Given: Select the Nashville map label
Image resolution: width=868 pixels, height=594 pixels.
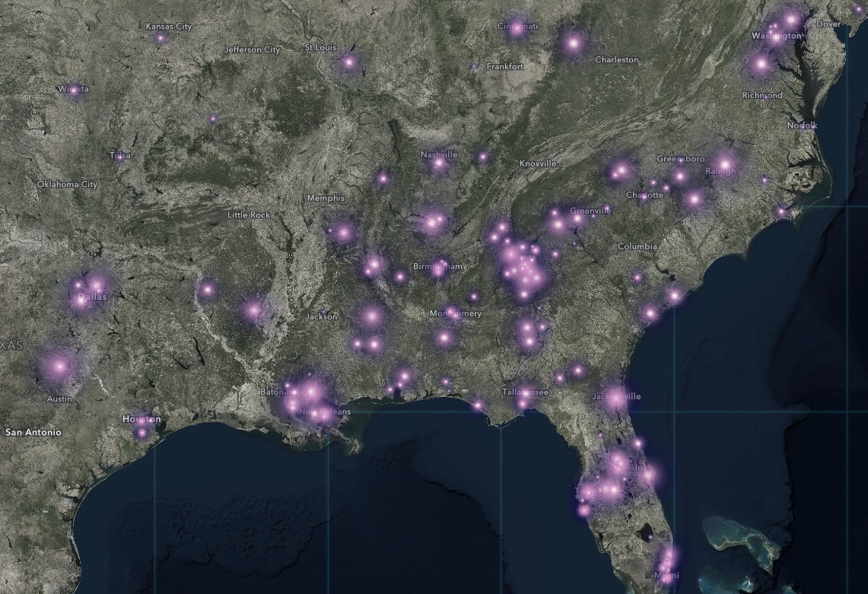Looking at the screenshot, I should pos(439,154).
